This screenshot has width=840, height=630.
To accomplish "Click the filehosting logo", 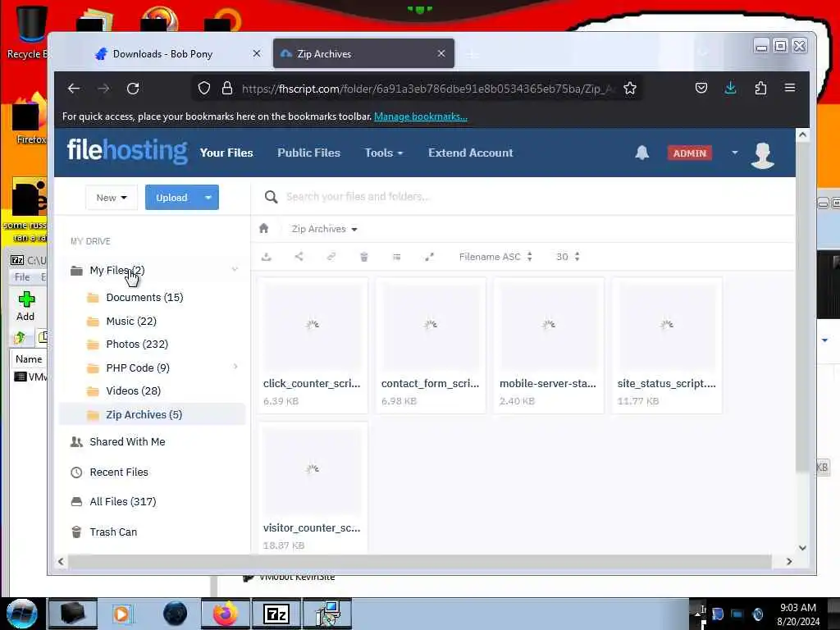I will click(127, 151).
